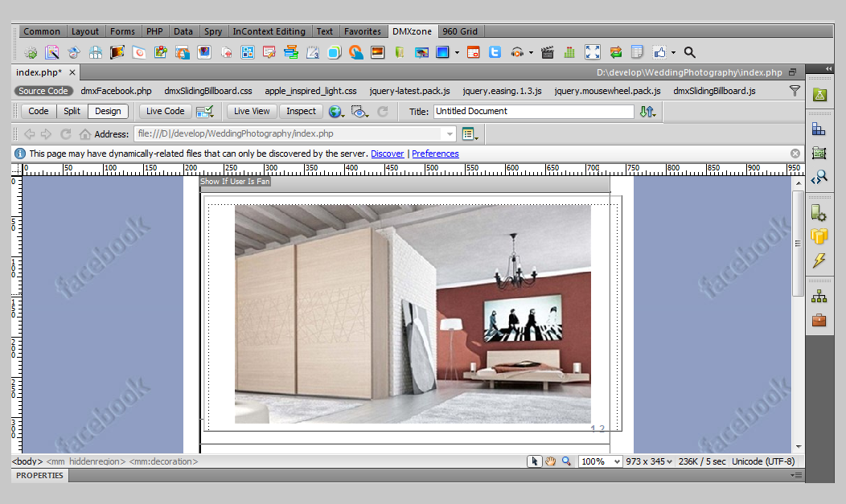Screen dimensions: 846x504
Task: Switch to the Common insert tab
Action: (42, 31)
